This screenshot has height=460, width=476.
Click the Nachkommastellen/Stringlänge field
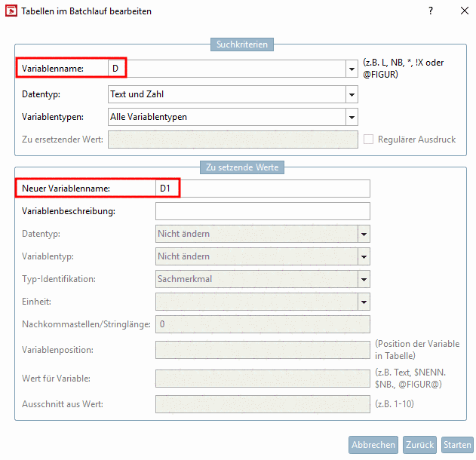point(263,324)
